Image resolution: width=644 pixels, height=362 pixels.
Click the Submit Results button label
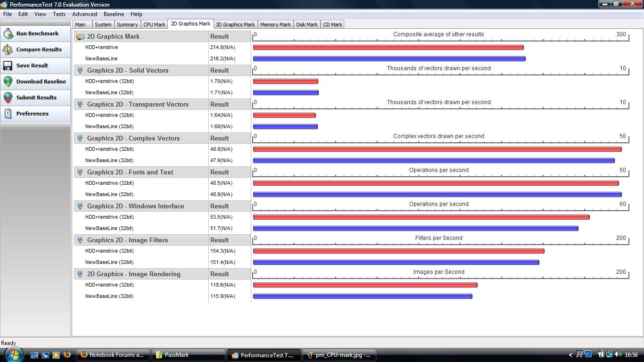click(x=36, y=98)
